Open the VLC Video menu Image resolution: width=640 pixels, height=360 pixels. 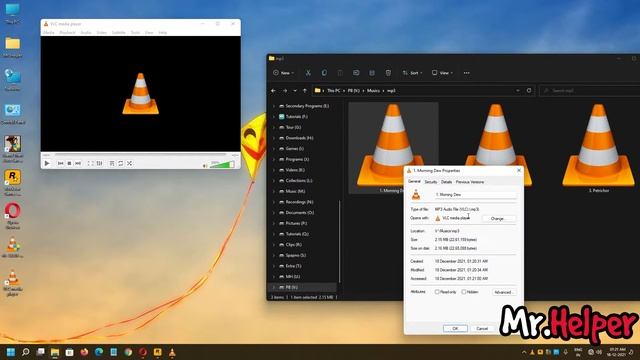click(x=102, y=32)
